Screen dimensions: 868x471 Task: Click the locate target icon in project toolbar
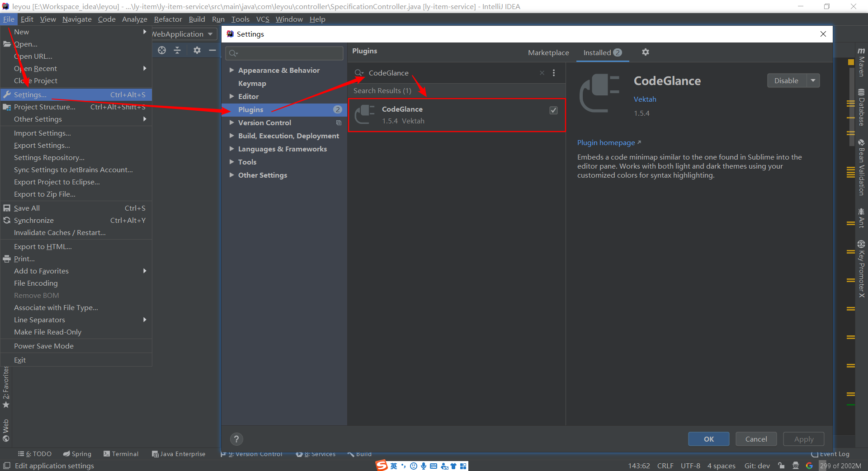click(162, 50)
